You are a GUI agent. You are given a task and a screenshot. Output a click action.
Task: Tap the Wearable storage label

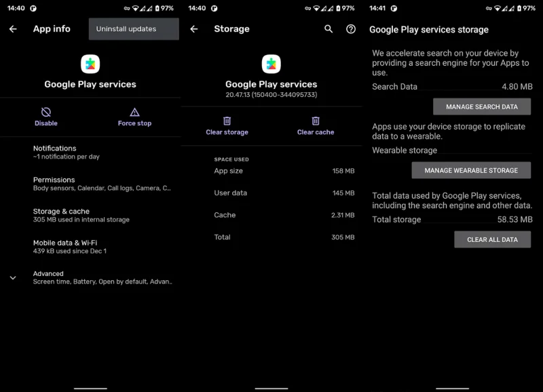[405, 151]
